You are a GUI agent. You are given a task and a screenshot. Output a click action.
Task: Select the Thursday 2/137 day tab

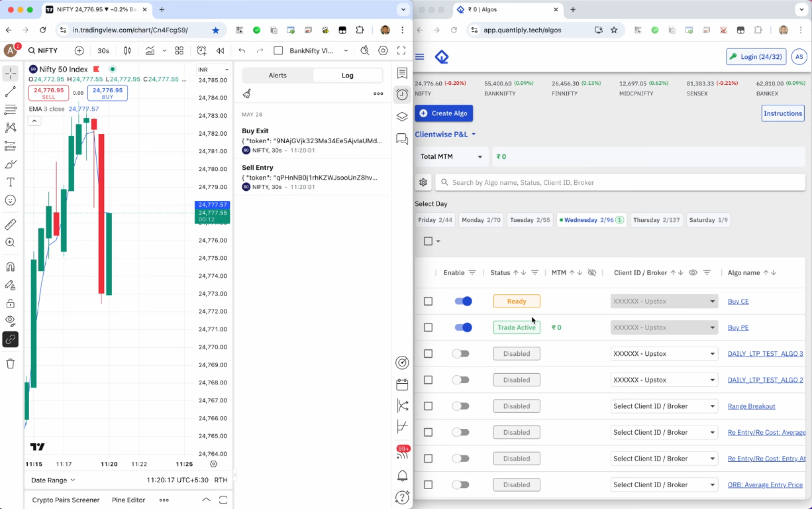click(656, 220)
